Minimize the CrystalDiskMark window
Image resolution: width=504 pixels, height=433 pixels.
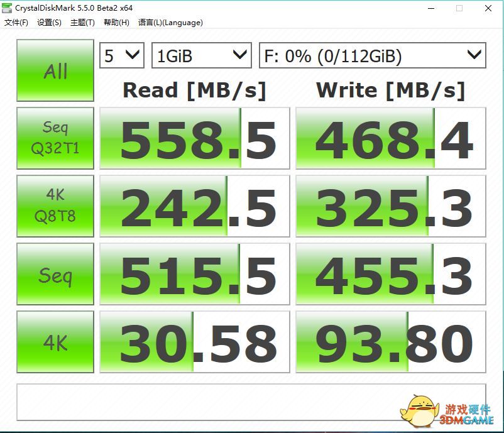431,8
